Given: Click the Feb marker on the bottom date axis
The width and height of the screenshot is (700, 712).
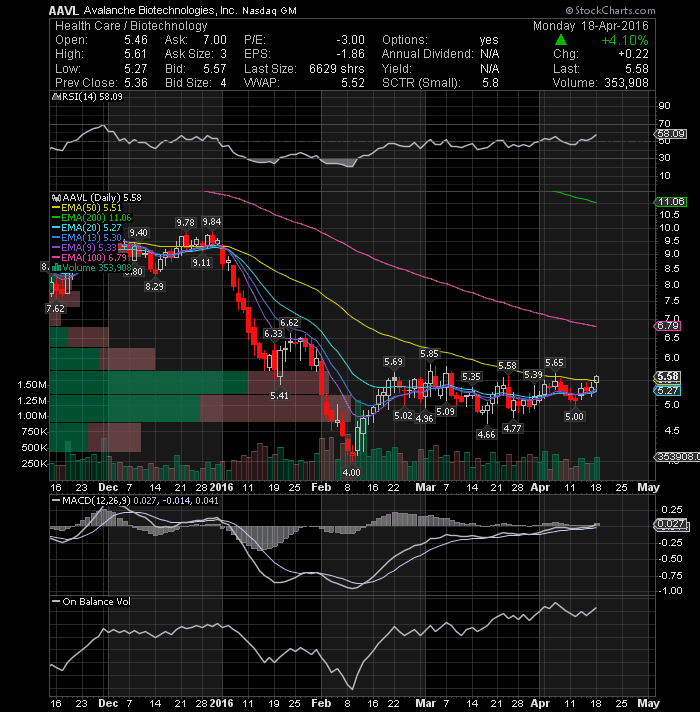Looking at the screenshot, I should click(321, 703).
